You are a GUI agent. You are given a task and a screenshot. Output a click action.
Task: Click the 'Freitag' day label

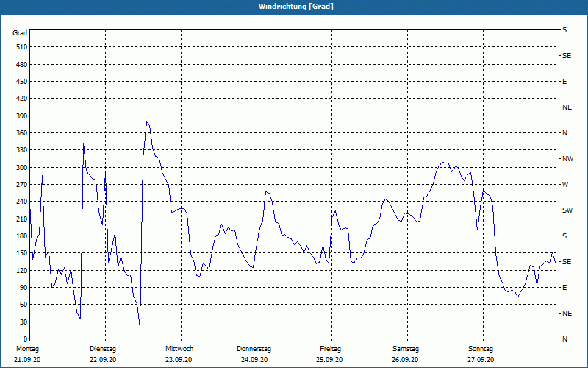(330, 349)
